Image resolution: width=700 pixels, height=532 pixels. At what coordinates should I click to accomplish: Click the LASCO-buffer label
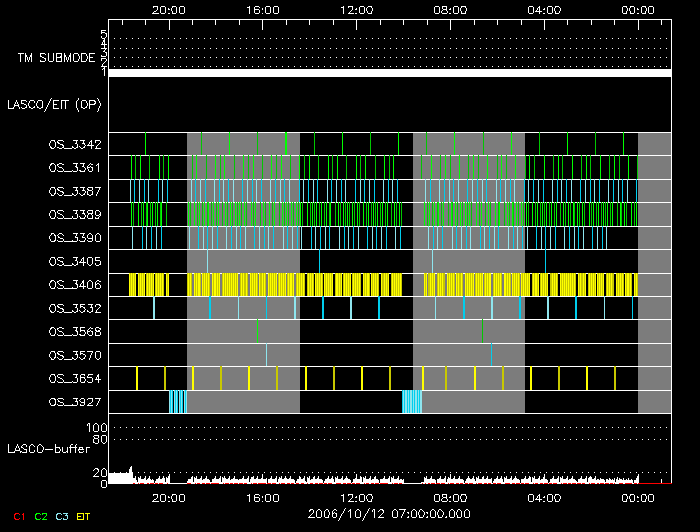click(x=50, y=449)
